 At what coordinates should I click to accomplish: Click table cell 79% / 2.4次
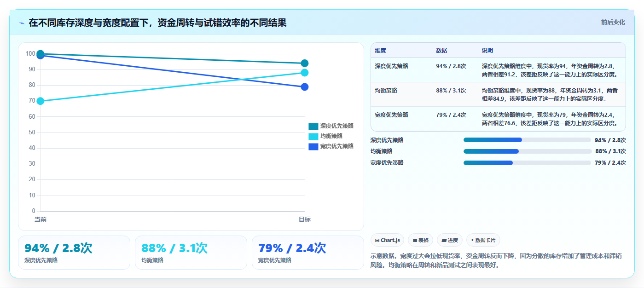click(x=451, y=115)
